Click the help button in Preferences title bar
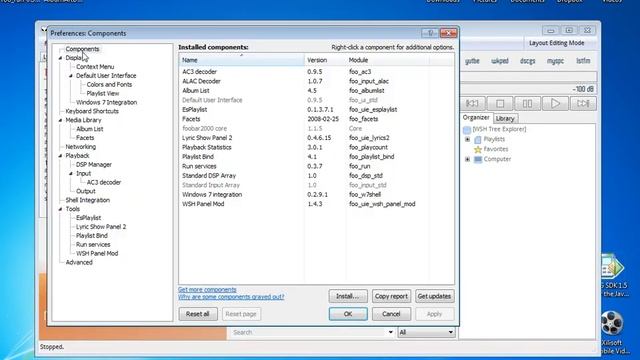640x360 pixels. click(x=430, y=33)
